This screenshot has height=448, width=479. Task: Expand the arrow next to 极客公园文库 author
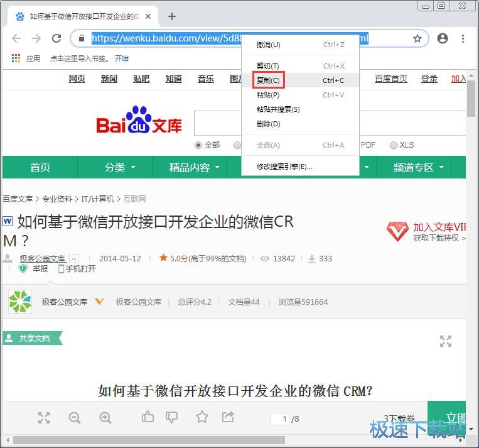[73, 259]
